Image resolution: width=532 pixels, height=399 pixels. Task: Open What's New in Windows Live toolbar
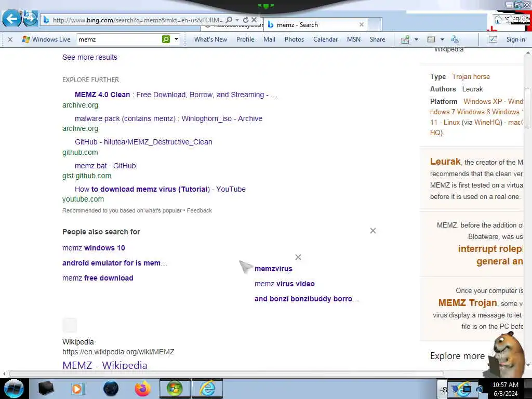coord(210,39)
